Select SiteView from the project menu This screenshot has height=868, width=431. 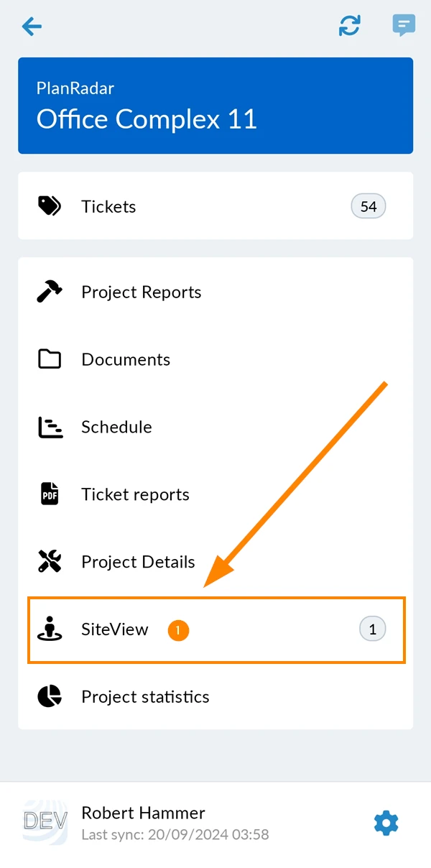point(215,629)
